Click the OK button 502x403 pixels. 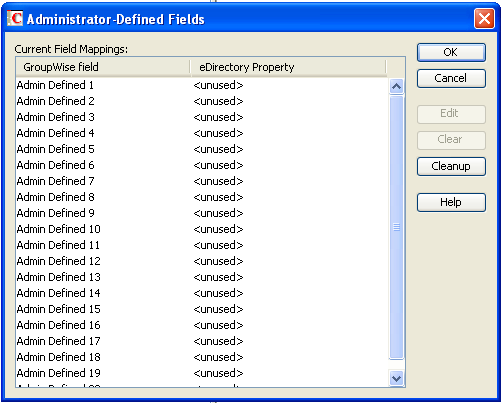(451, 52)
